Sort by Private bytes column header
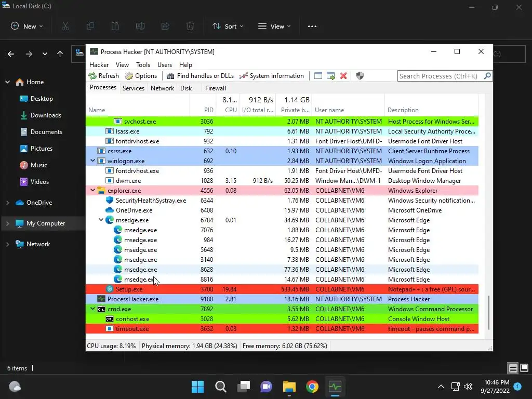The width and height of the screenshot is (532, 399). point(295,110)
